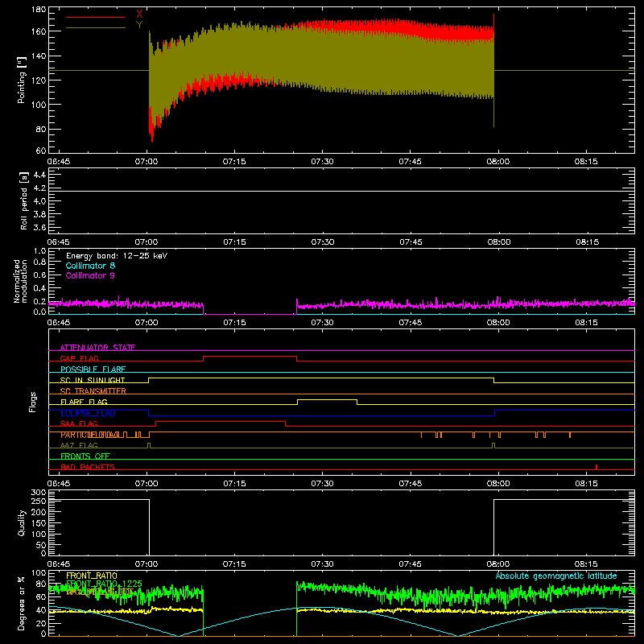
Task: Click the "Flags" axis title
Action: click(x=33, y=402)
